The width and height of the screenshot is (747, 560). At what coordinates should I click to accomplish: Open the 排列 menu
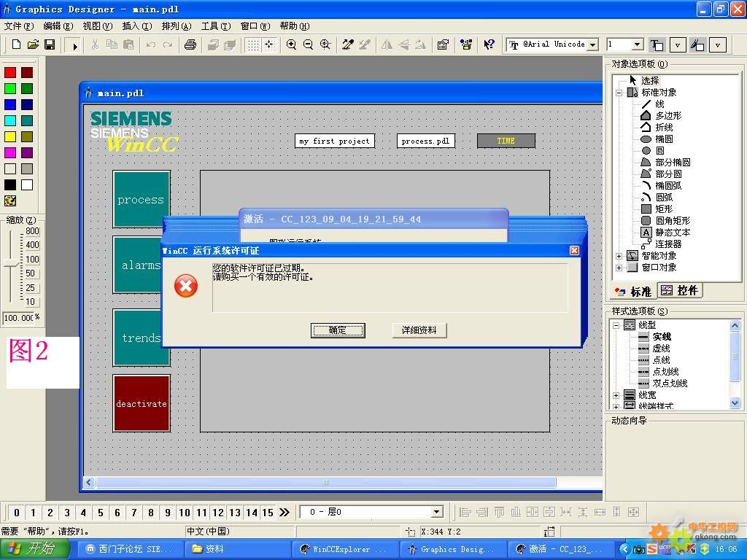177,26
